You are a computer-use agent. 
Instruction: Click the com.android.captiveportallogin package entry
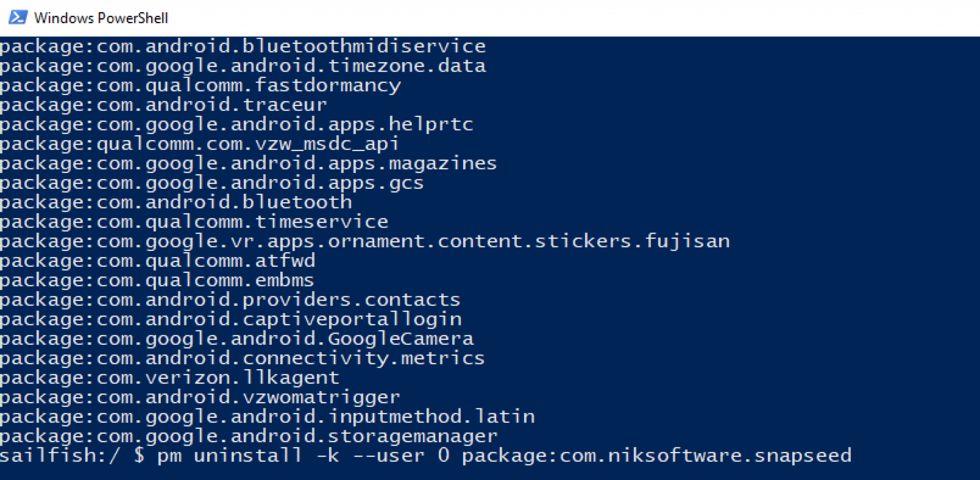(x=231, y=319)
